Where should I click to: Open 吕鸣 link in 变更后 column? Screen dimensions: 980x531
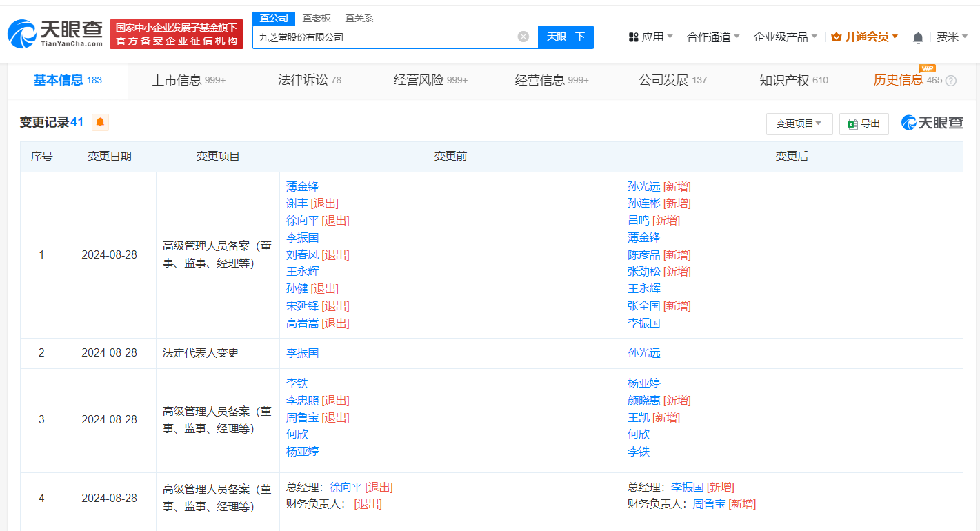(x=639, y=221)
